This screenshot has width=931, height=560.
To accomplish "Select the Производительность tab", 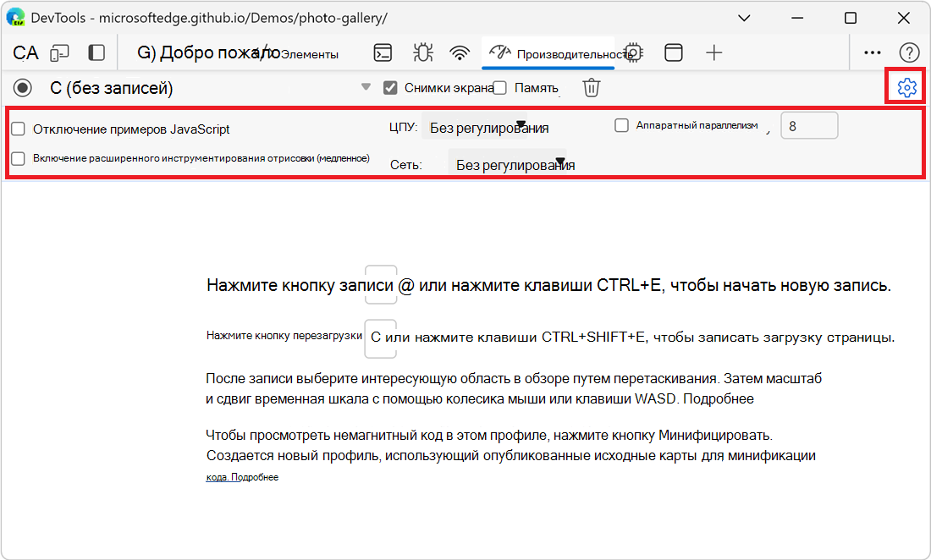I will (x=550, y=52).
